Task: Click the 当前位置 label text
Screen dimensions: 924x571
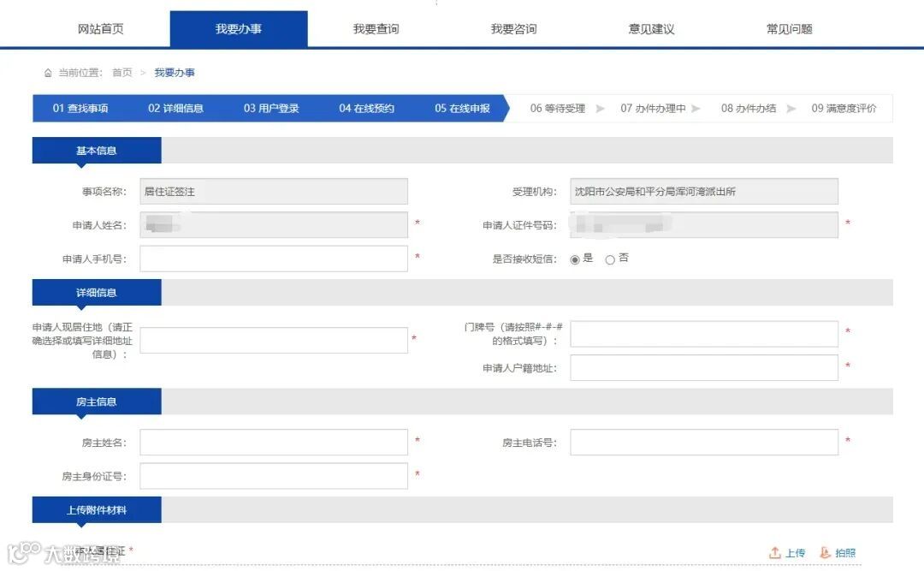Action: click(80, 73)
